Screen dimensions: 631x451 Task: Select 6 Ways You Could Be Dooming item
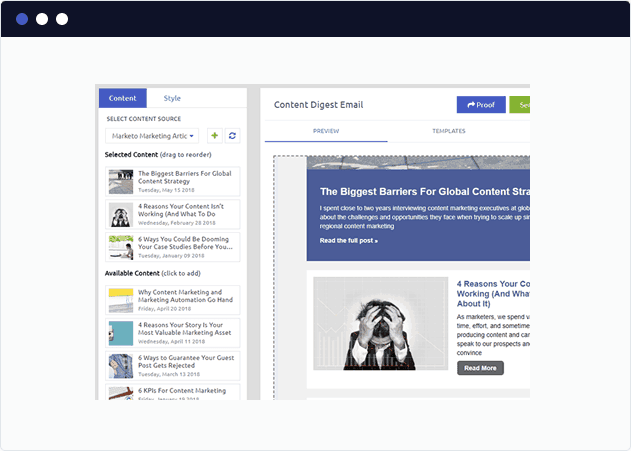pyautogui.click(x=173, y=247)
